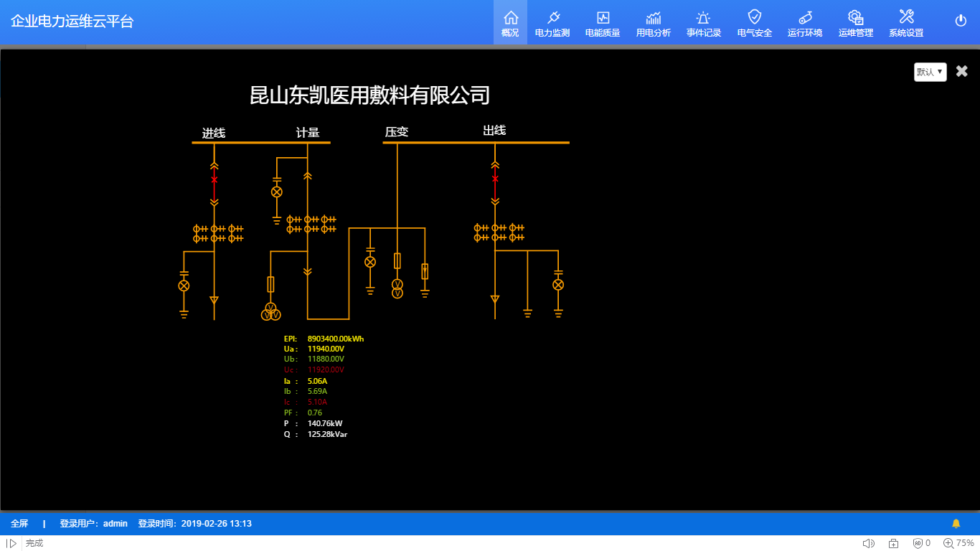
Task: Click the Ib 5.69A reading
Action: tap(306, 392)
